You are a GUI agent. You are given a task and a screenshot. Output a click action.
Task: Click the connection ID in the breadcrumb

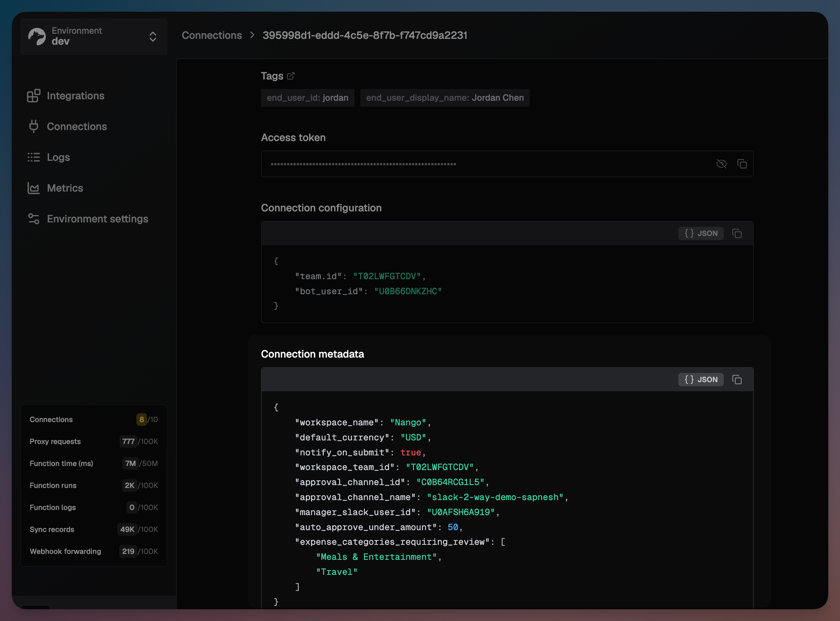coord(365,35)
